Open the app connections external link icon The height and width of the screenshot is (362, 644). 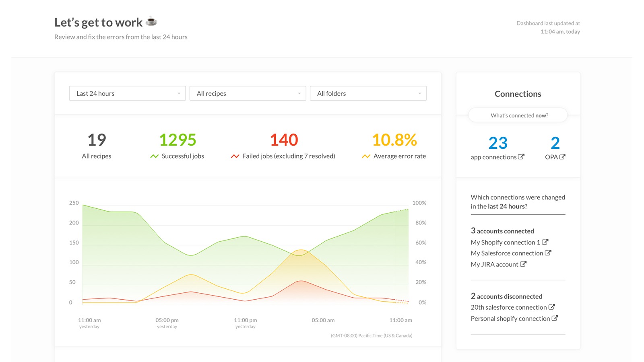click(521, 157)
